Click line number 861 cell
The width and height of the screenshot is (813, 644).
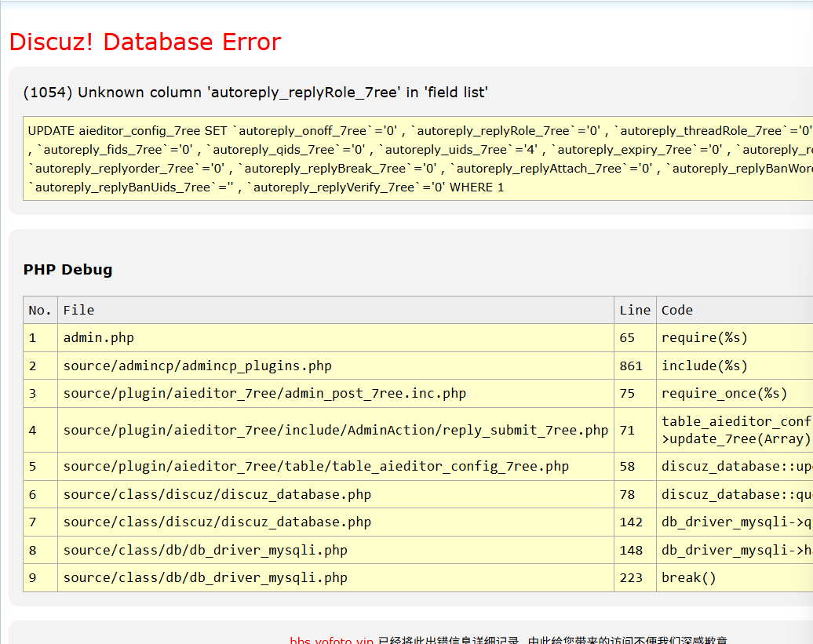pos(631,366)
